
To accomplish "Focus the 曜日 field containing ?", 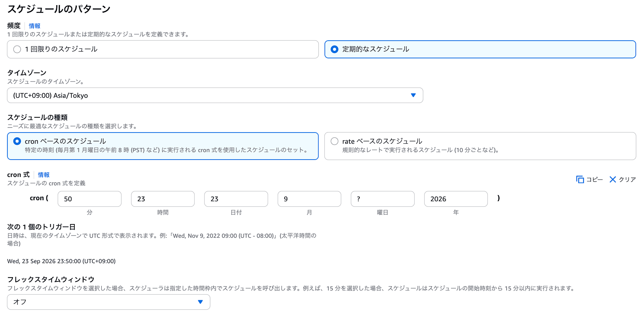I will click(383, 199).
